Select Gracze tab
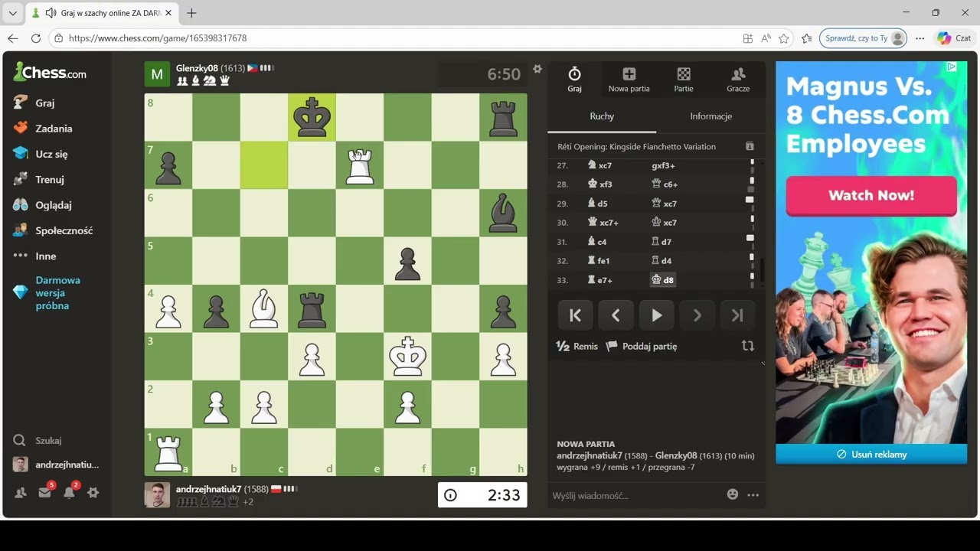Viewport: 980px width, 551px height. [738, 80]
